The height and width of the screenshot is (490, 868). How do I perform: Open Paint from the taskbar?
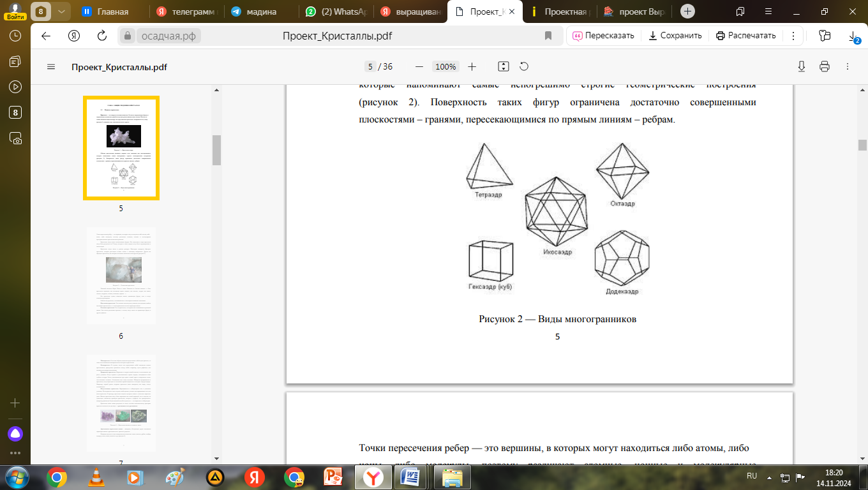click(174, 477)
